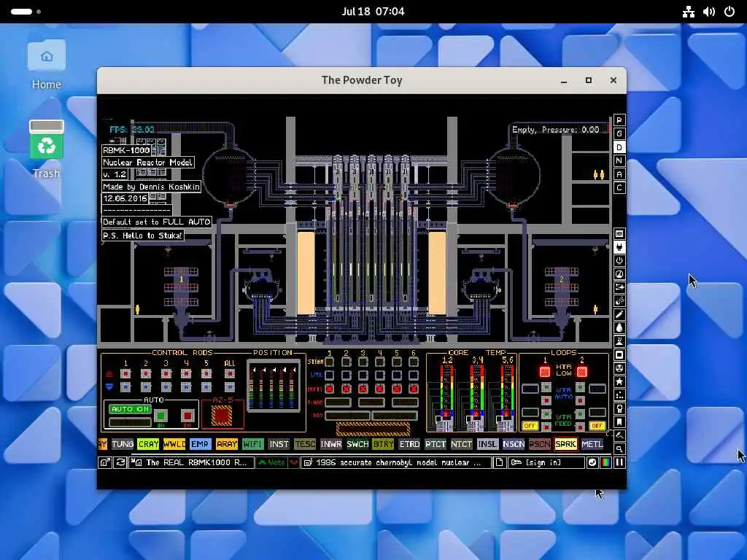
Task: Select the ETRD element
Action: tap(409, 444)
